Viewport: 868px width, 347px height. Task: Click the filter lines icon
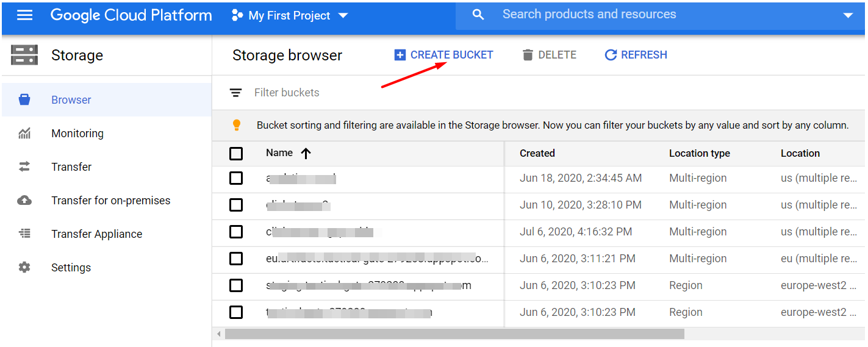(235, 93)
